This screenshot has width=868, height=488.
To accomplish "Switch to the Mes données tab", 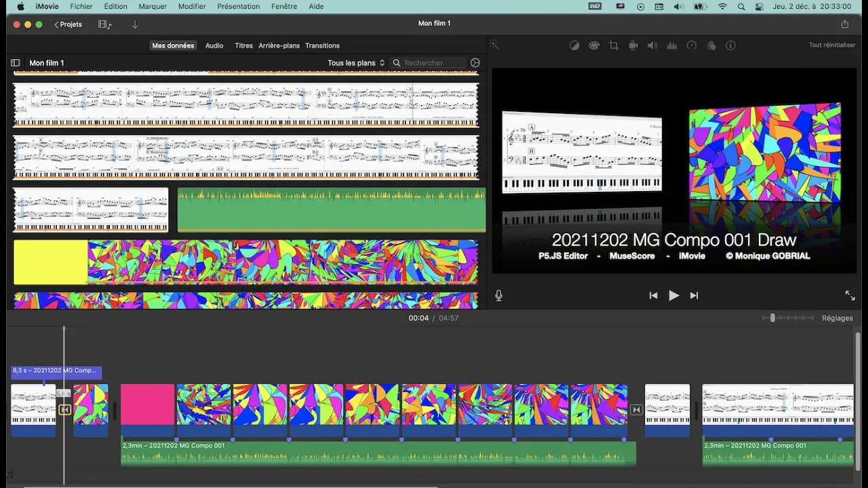I will tap(173, 45).
